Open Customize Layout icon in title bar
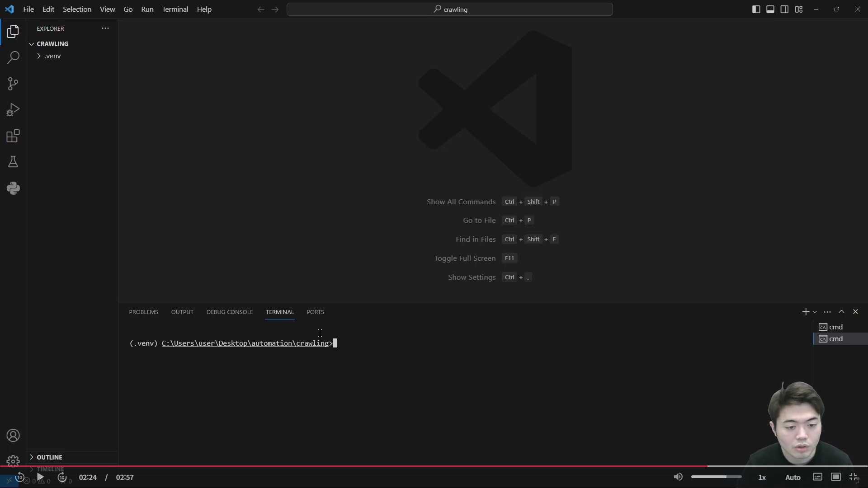Viewport: 868px width, 488px height. [x=799, y=9]
